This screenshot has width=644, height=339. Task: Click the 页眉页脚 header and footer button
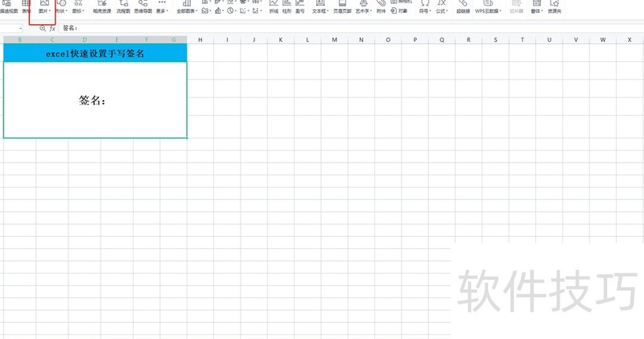(342, 7)
